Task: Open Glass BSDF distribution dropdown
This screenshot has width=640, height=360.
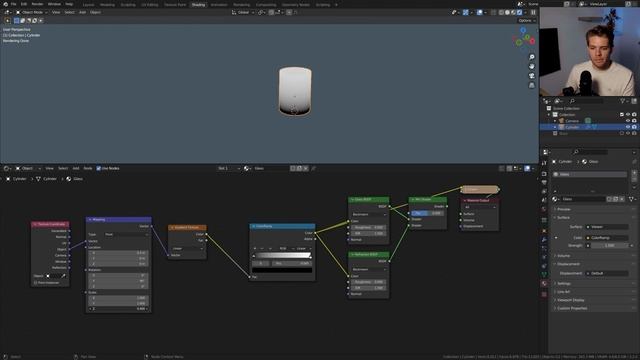Action: coord(369,214)
